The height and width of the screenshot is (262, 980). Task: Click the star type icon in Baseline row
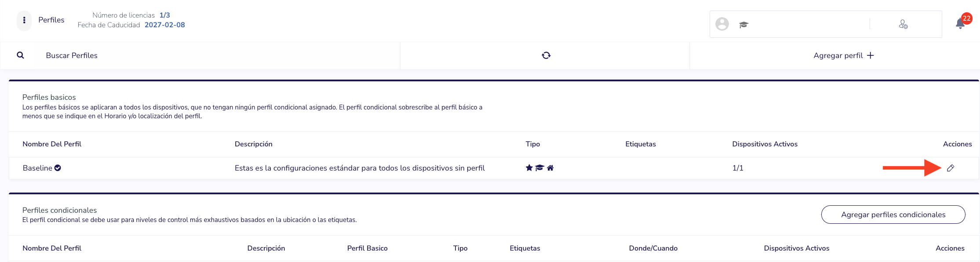(529, 167)
